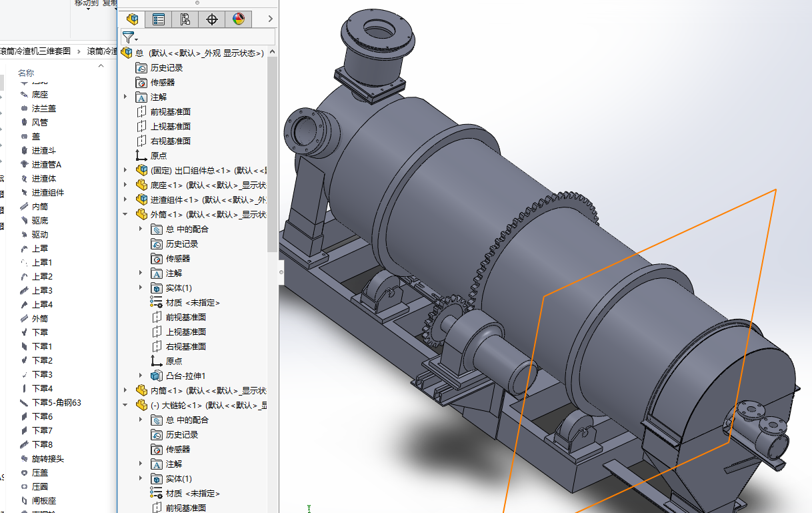
Task: Select 历史记录 folder under 大链轮
Action: (x=181, y=434)
